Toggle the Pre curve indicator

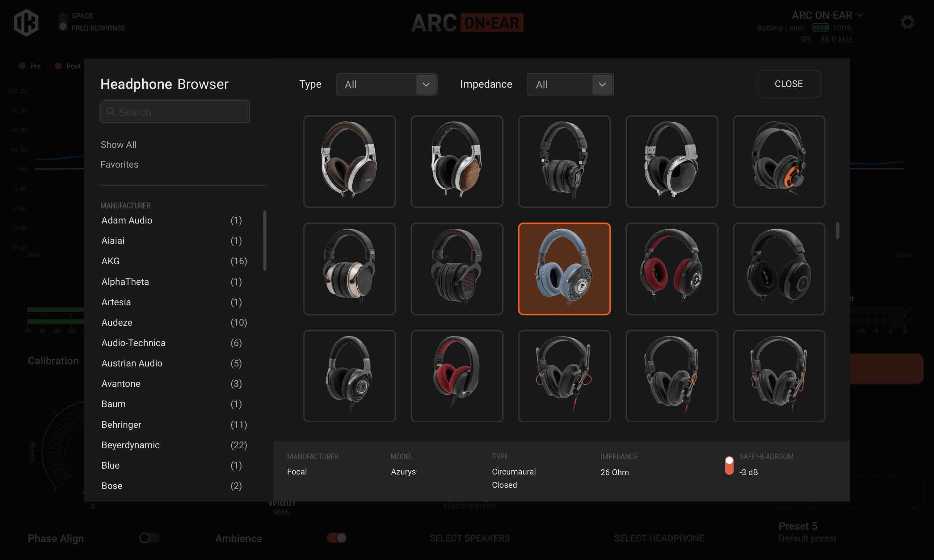point(22,66)
